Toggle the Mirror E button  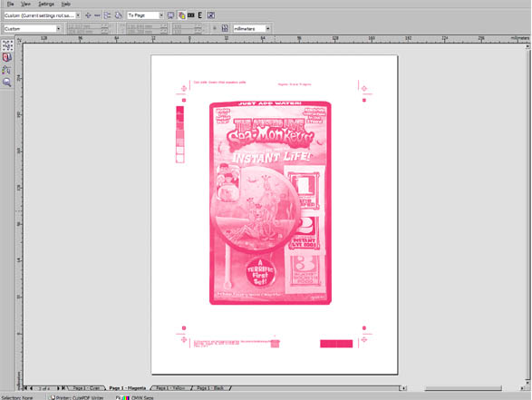[199, 15]
